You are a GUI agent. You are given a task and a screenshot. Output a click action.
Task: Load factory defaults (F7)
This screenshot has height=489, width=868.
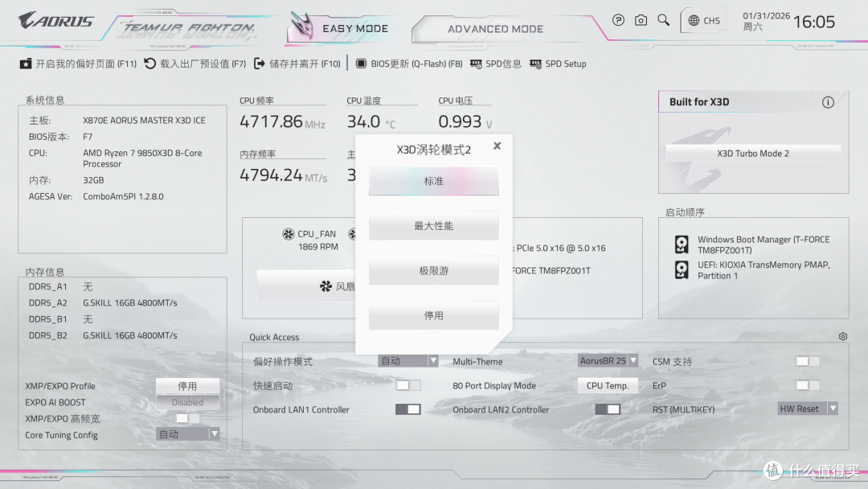pyautogui.click(x=195, y=64)
